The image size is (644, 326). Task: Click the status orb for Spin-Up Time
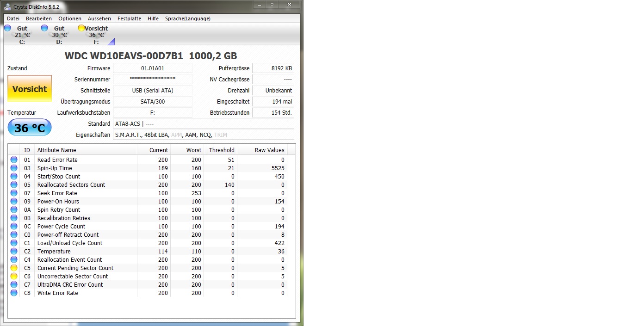14,168
